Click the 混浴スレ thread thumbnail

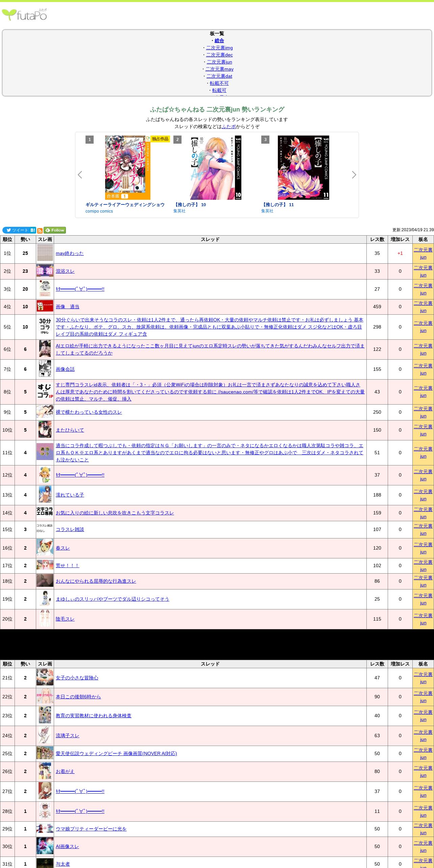pyautogui.click(x=45, y=271)
